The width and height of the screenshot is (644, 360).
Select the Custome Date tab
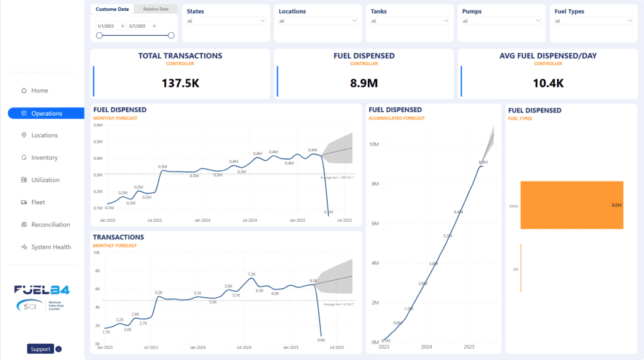(113, 9)
